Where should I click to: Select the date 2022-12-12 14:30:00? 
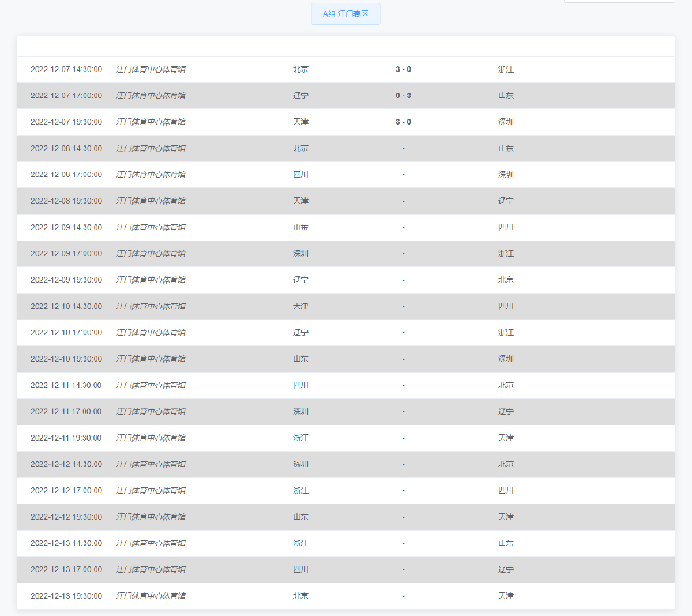pos(66,464)
